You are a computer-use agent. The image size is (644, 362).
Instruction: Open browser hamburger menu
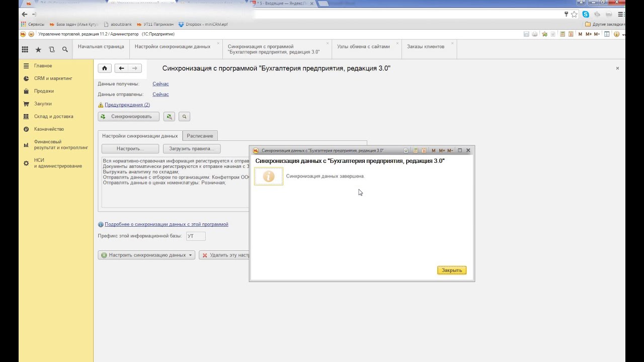pyautogui.click(x=621, y=14)
